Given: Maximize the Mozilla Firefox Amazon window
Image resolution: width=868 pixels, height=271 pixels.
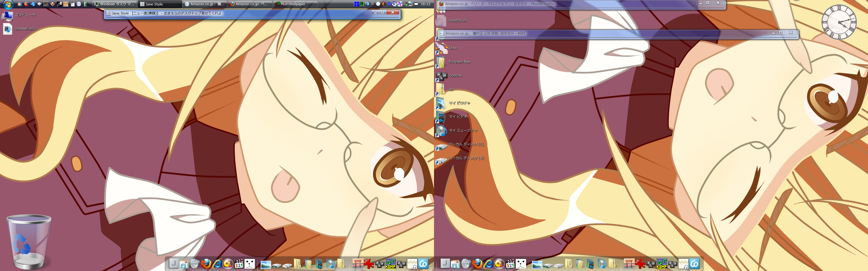Looking at the screenshot, I should pos(708,3).
